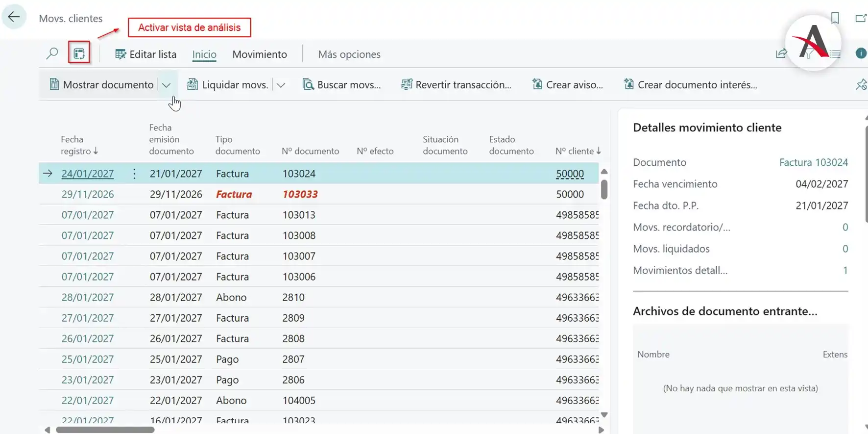The height and width of the screenshot is (434, 868).
Task: Open page in new window icon
Action: click(x=861, y=18)
